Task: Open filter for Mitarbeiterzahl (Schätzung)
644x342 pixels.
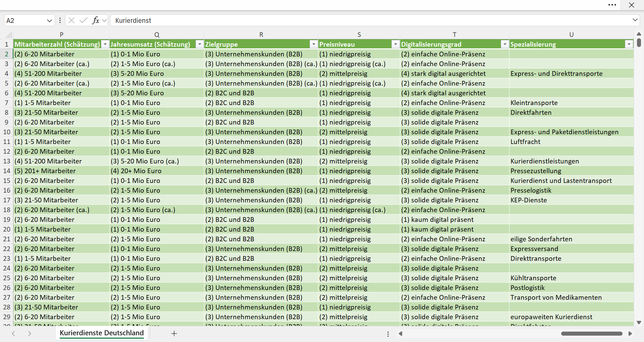Action: click(x=105, y=44)
